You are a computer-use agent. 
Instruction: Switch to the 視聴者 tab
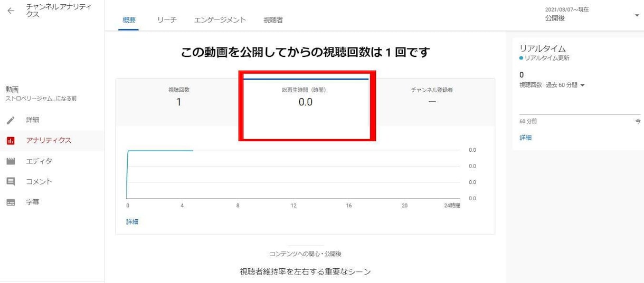tap(273, 20)
